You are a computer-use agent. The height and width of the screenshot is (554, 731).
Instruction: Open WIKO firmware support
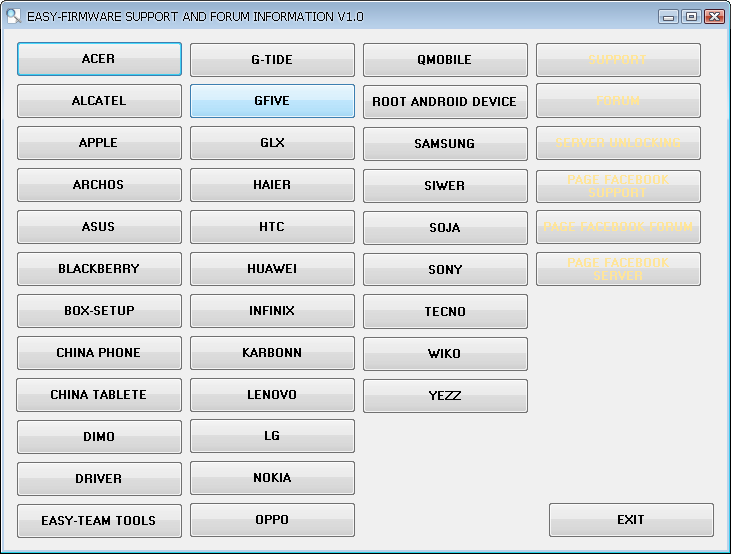445,353
